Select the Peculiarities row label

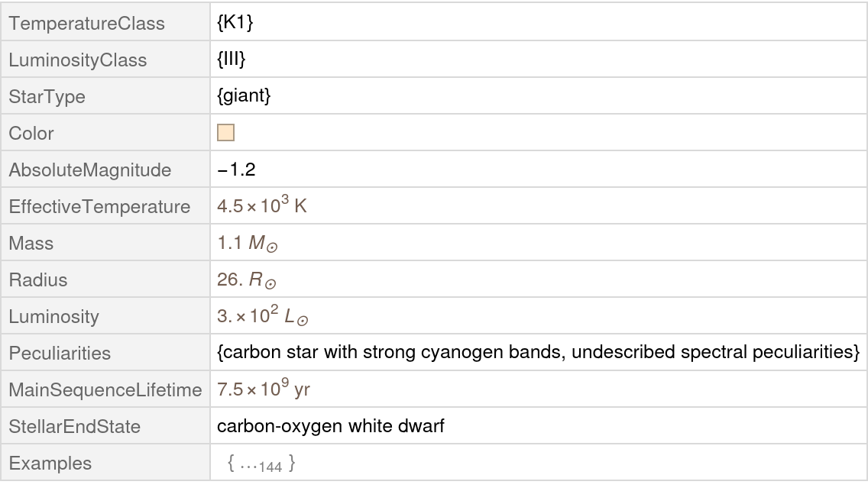coord(60,354)
